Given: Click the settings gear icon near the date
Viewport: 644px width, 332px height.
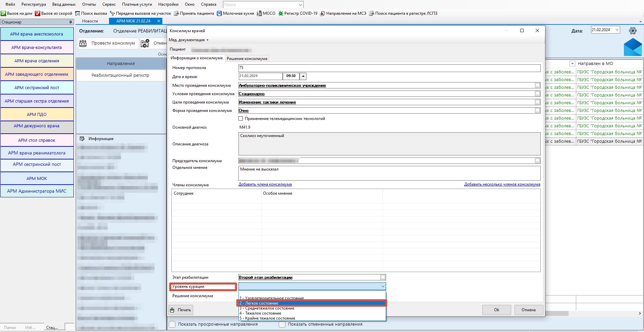Looking at the screenshot, I should click(x=633, y=31).
